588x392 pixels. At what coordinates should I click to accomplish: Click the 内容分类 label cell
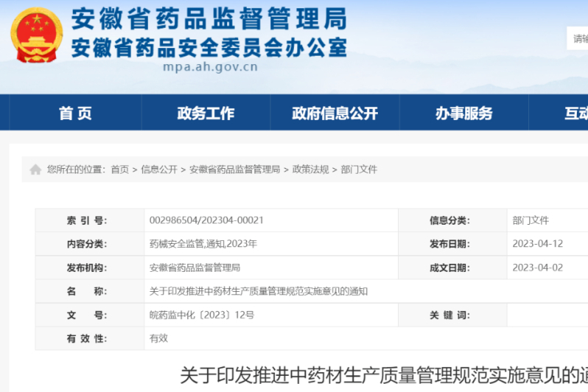[90, 244]
